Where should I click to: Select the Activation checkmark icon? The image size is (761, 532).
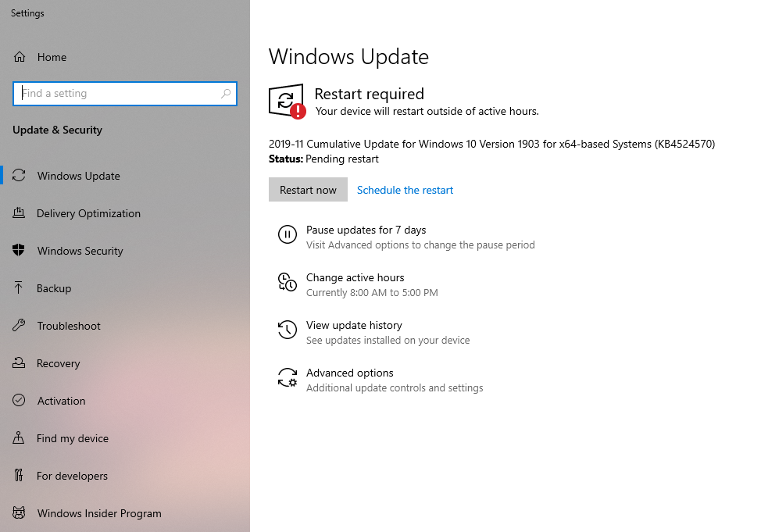(20, 401)
